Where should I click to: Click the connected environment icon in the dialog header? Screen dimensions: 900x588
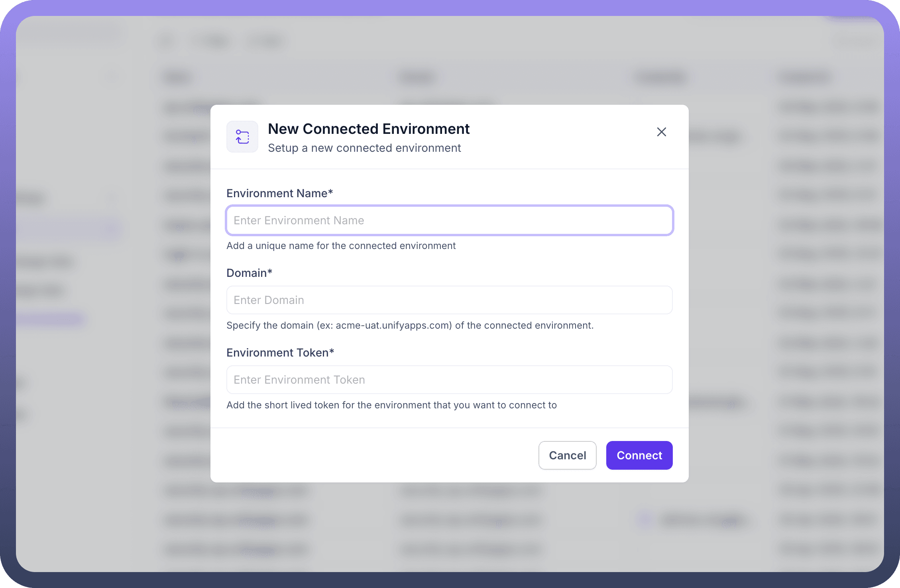[x=242, y=137]
